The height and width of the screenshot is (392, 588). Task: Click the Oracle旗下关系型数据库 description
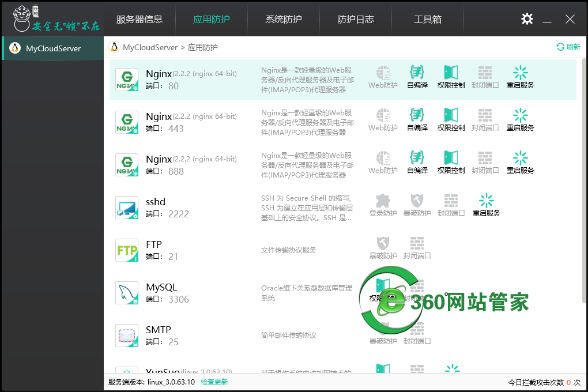coord(306,293)
